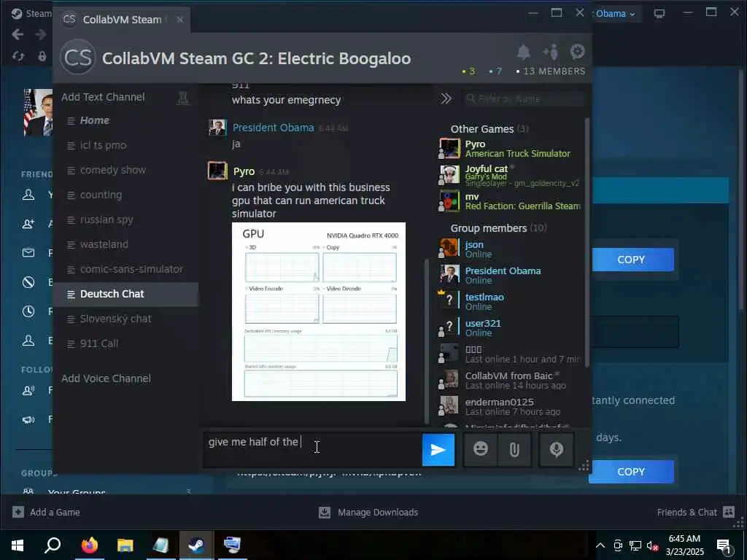Click json's avatar in group members

tap(449, 249)
